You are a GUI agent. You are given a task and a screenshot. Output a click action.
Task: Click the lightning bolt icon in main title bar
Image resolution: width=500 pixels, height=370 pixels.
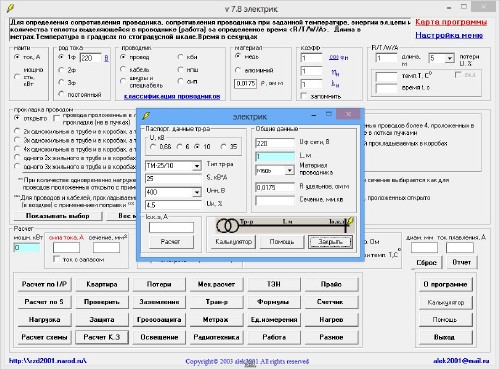pos(10,8)
